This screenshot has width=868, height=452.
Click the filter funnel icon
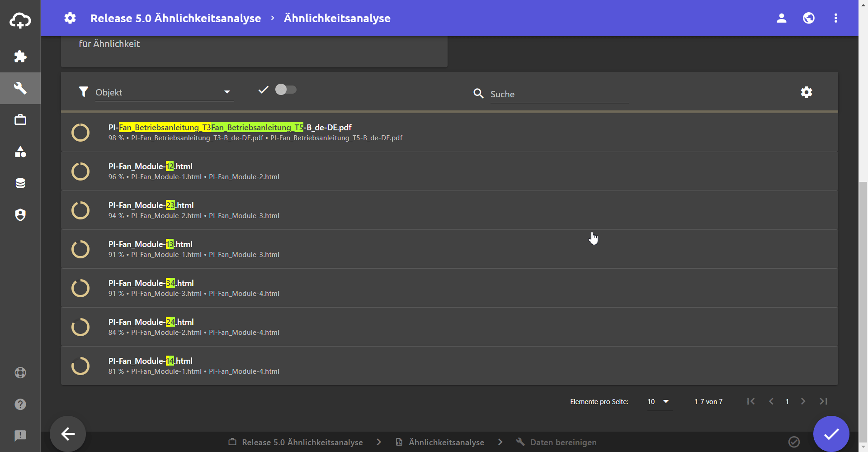click(84, 92)
